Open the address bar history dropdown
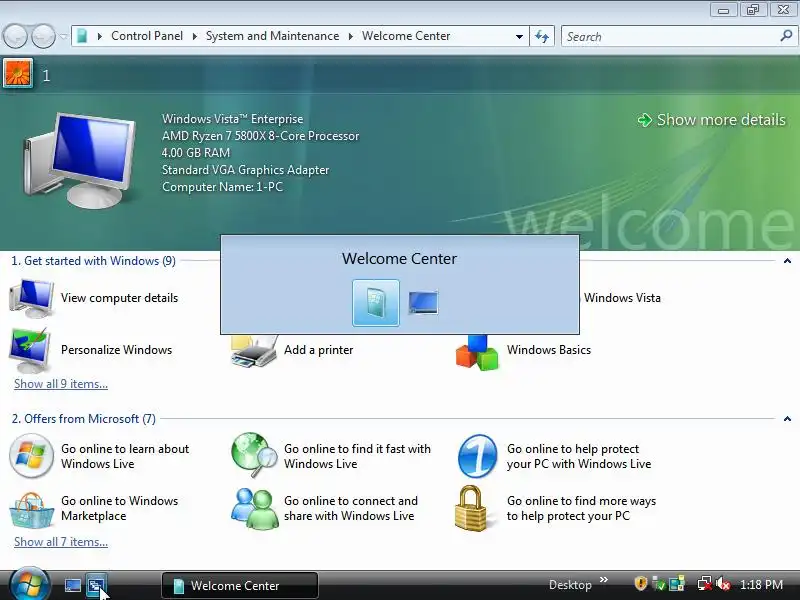Screen dimensions: 800x600 pyautogui.click(x=519, y=36)
